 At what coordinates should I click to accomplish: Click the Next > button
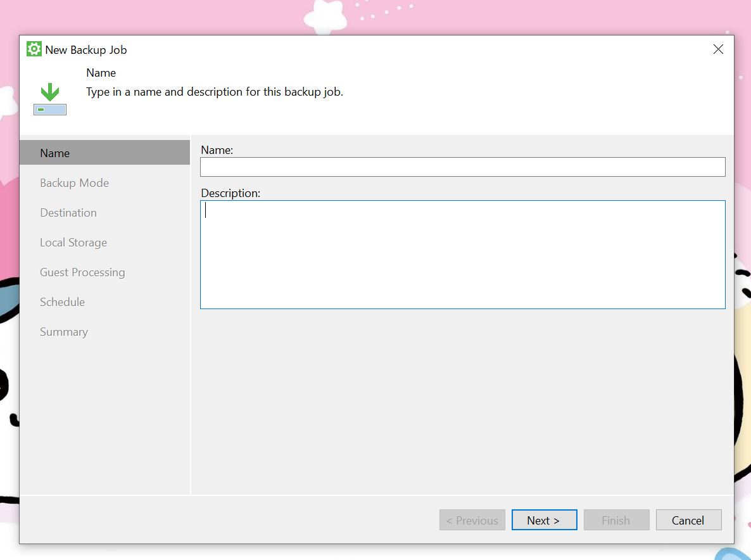544,520
